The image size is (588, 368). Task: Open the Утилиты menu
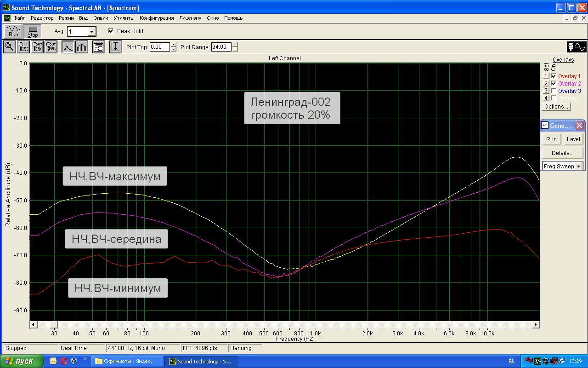click(x=124, y=18)
